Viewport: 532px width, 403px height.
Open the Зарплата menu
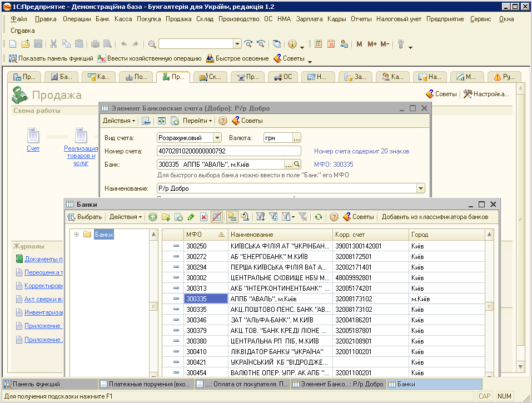click(x=309, y=19)
